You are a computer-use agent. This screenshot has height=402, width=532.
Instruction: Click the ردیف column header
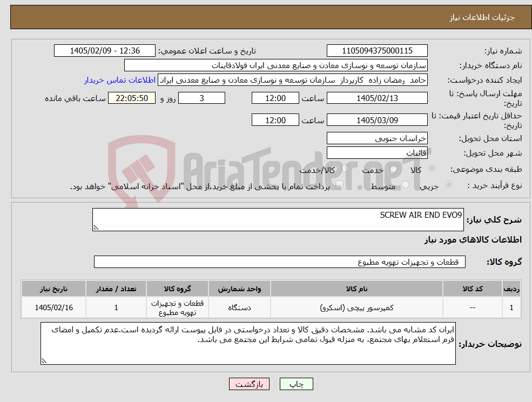[x=511, y=289]
